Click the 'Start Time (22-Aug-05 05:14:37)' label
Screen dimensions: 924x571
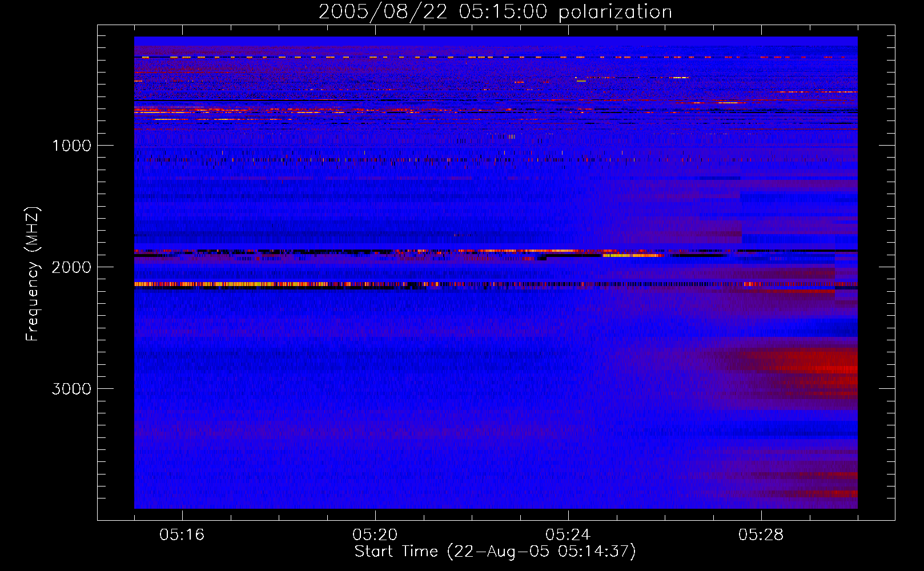495,552
